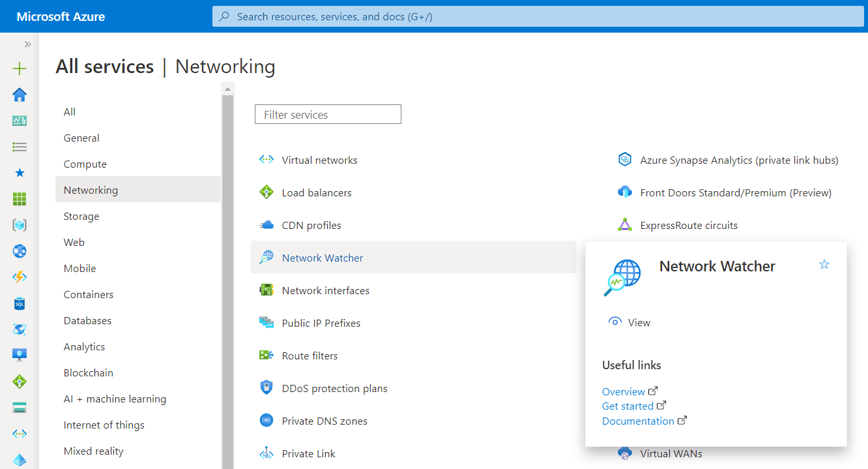Open the Overview useful link
Image resolution: width=868 pixels, height=469 pixels.
624,391
